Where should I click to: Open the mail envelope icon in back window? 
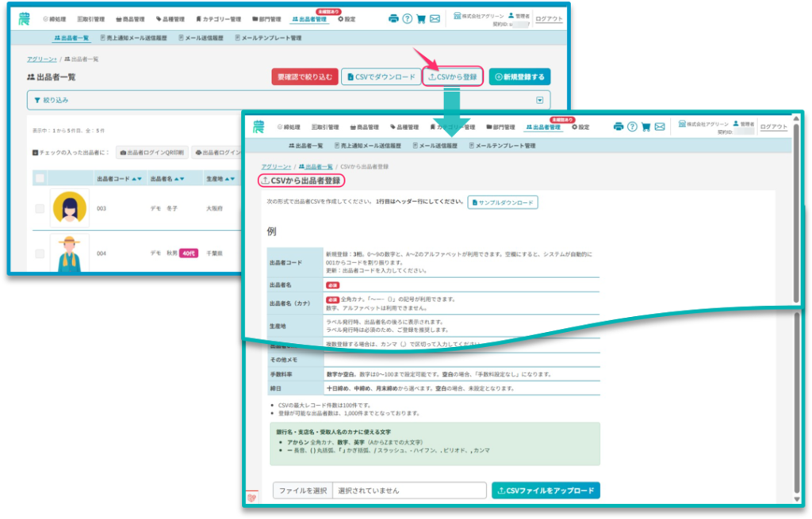[x=435, y=19]
